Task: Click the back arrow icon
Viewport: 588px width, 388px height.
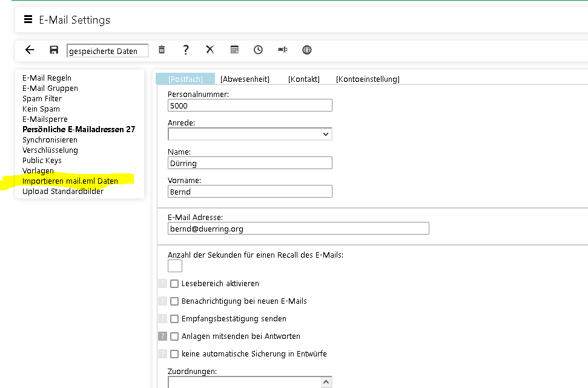Action: [x=30, y=50]
